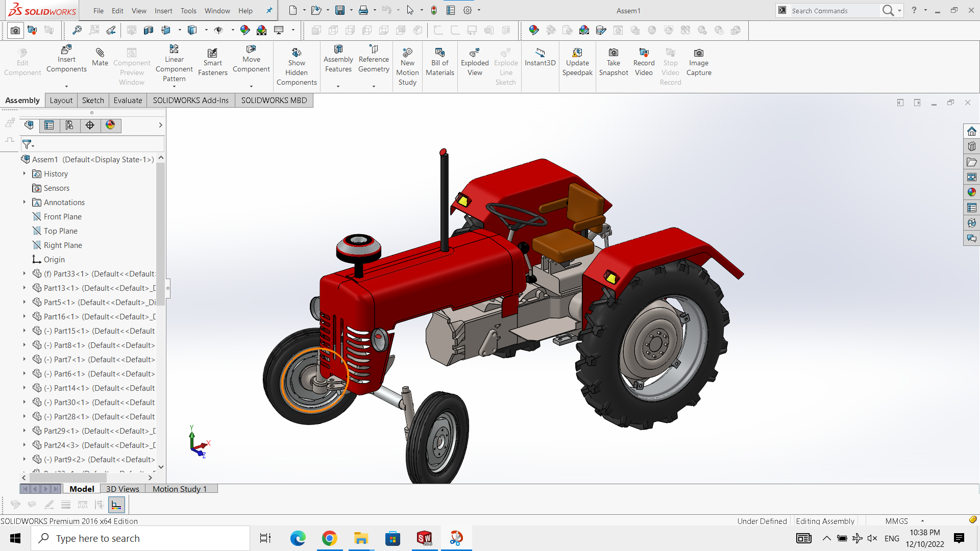This screenshot has width=980, height=551.
Task: Switch to the Sketch tab
Action: pos(93,100)
